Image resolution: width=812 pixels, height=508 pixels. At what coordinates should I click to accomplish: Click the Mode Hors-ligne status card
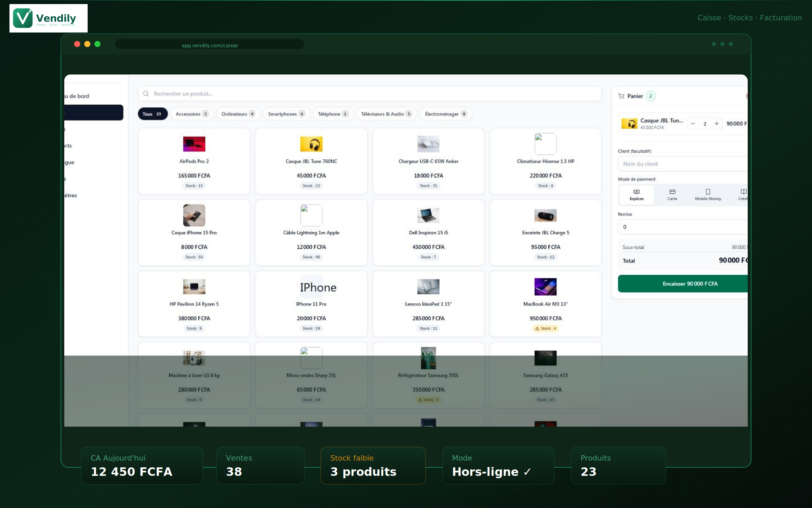click(498, 466)
